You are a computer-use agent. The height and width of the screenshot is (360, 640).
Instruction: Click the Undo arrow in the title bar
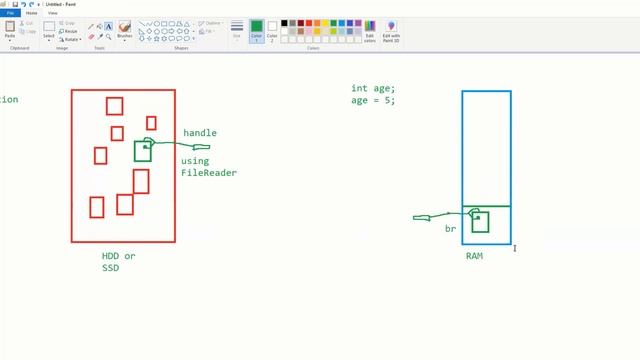pos(24,4)
